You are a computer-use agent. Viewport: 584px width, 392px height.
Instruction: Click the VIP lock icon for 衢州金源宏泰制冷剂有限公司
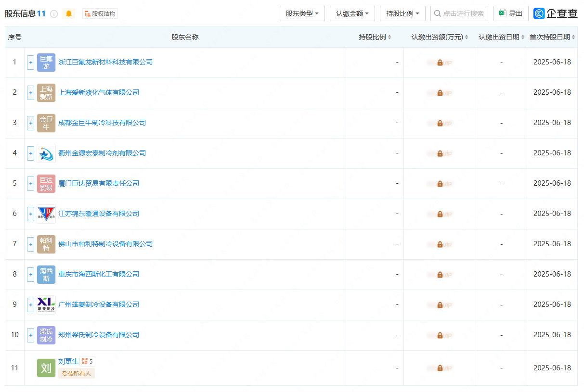coord(440,153)
